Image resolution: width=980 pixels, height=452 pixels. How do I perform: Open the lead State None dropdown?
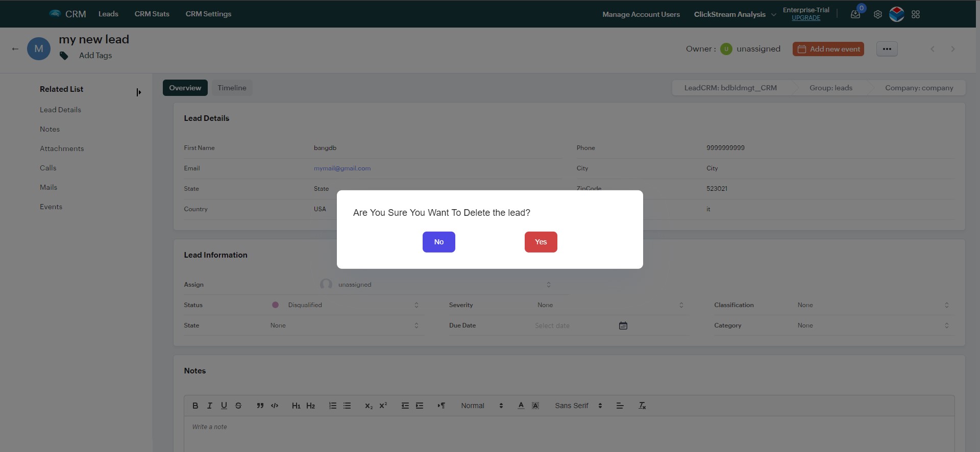[x=345, y=325]
